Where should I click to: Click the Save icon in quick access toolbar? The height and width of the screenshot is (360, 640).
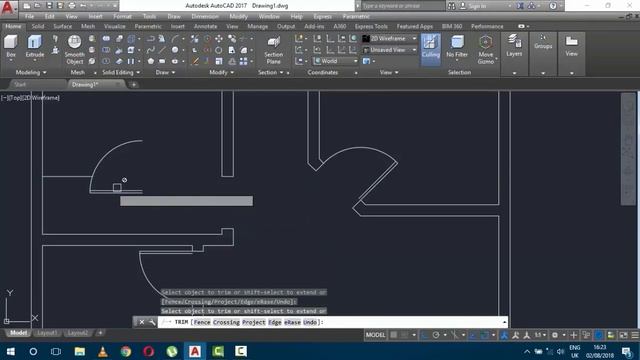click(49, 6)
